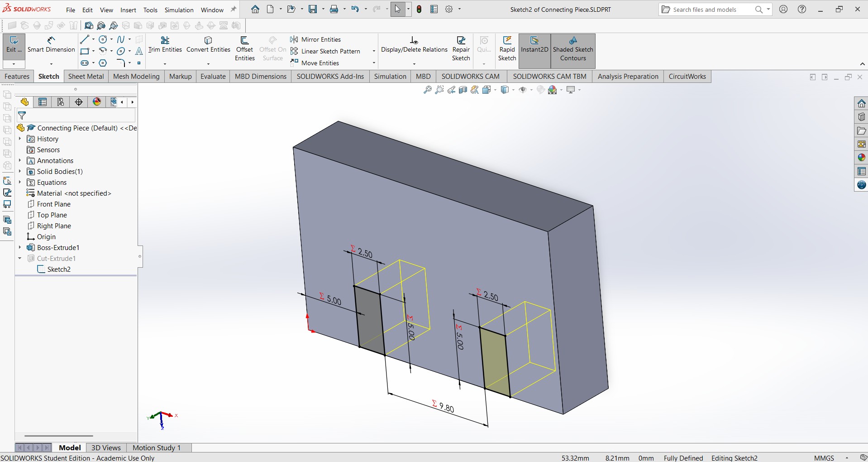Open the DisplayManager tab

click(97, 102)
